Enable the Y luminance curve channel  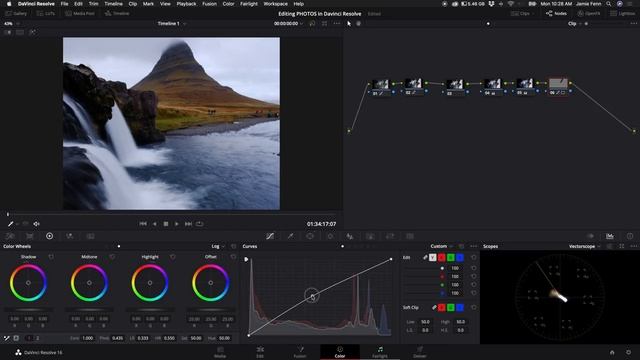(x=432, y=258)
